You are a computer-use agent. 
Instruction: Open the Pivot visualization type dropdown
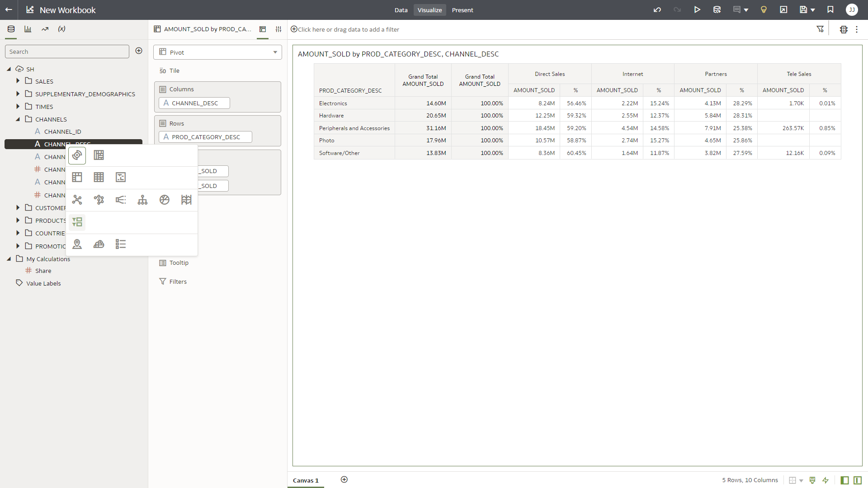pyautogui.click(x=217, y=52)
